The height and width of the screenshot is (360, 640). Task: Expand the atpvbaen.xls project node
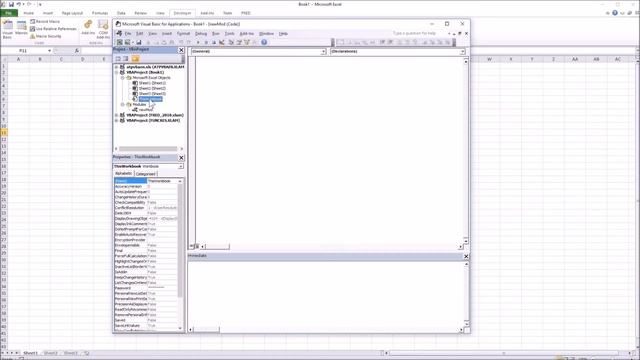116,67
